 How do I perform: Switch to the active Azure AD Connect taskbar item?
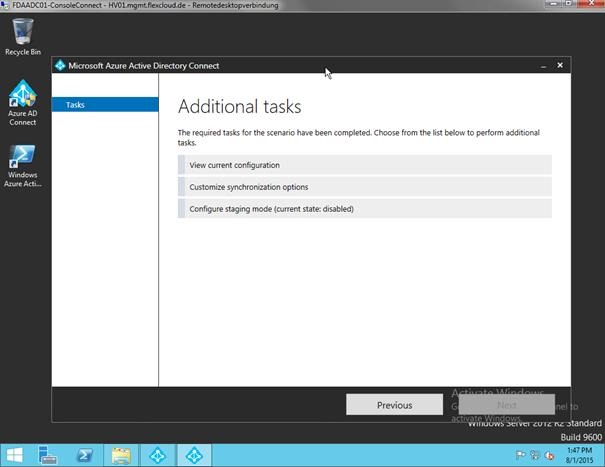click(x=194, y=455)
